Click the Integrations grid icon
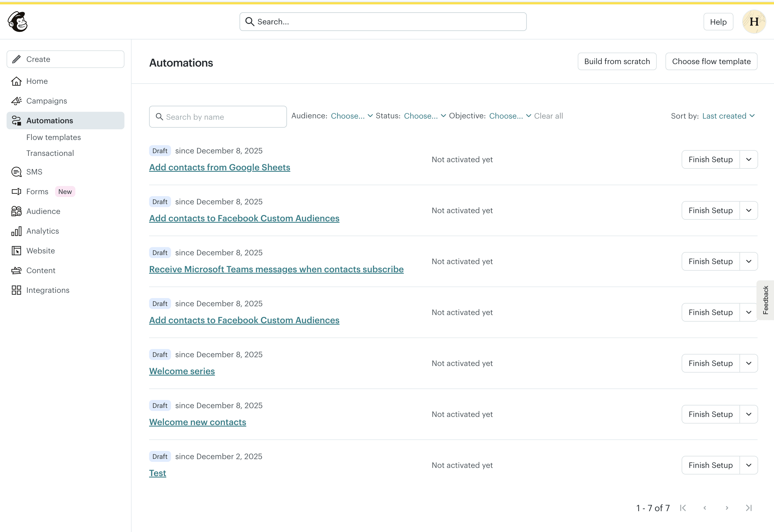Screen dimensions: 774x532 16,290
